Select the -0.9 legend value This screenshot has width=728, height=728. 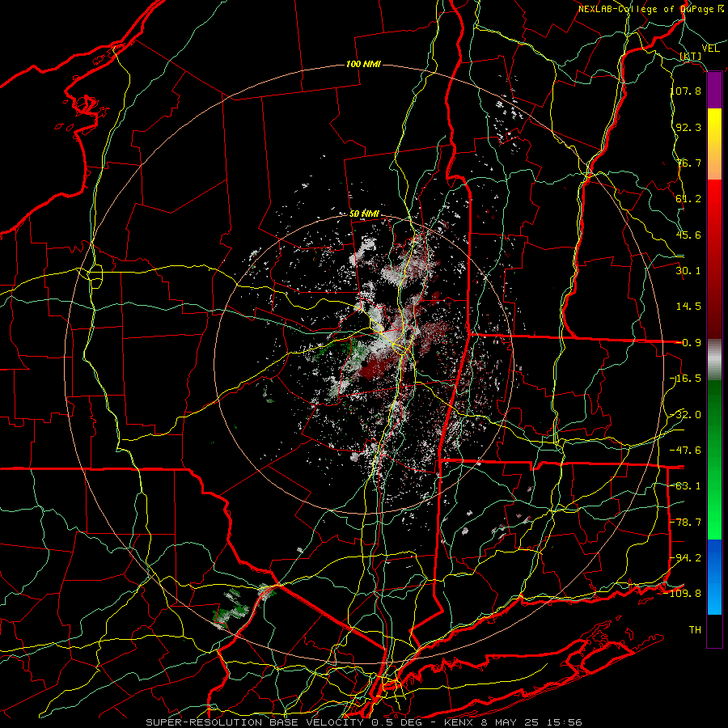click(x=688, y=343)
